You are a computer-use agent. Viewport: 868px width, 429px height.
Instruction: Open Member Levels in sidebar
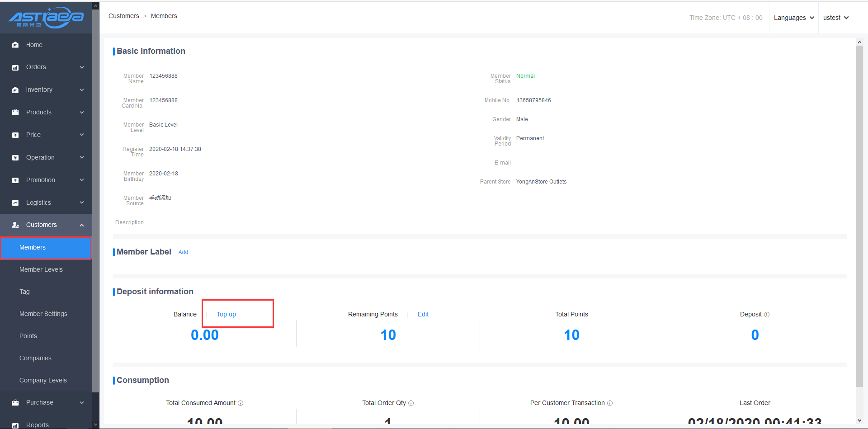pos(41,269)
